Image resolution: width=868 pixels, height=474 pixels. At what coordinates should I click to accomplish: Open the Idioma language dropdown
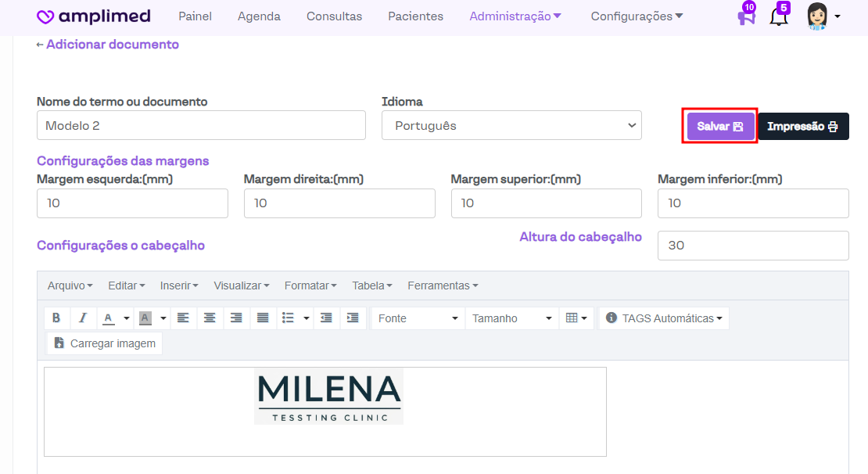(x=511, y=125)
